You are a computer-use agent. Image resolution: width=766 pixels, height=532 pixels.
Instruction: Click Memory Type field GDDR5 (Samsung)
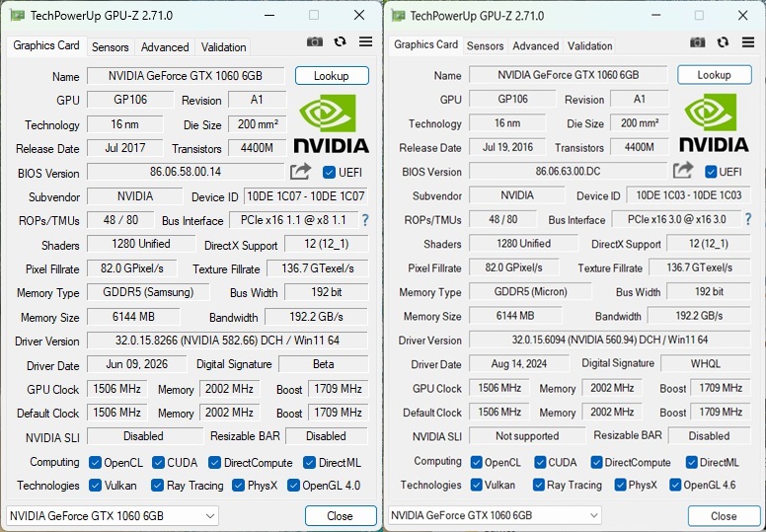coord(148,292)
